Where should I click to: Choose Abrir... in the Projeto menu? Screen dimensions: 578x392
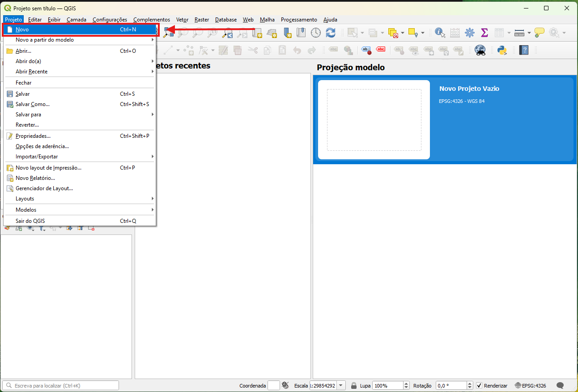[80, 51]
